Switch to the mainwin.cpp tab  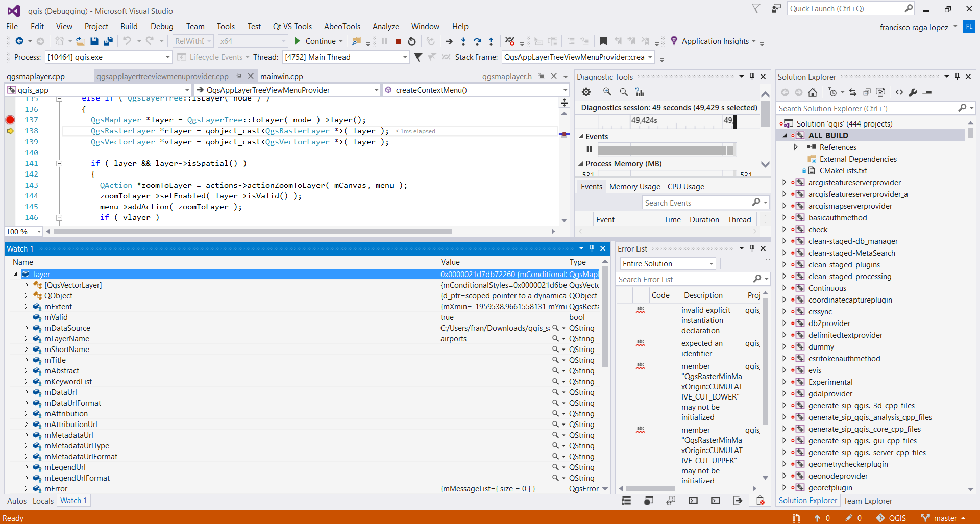[x=282, y=77]
